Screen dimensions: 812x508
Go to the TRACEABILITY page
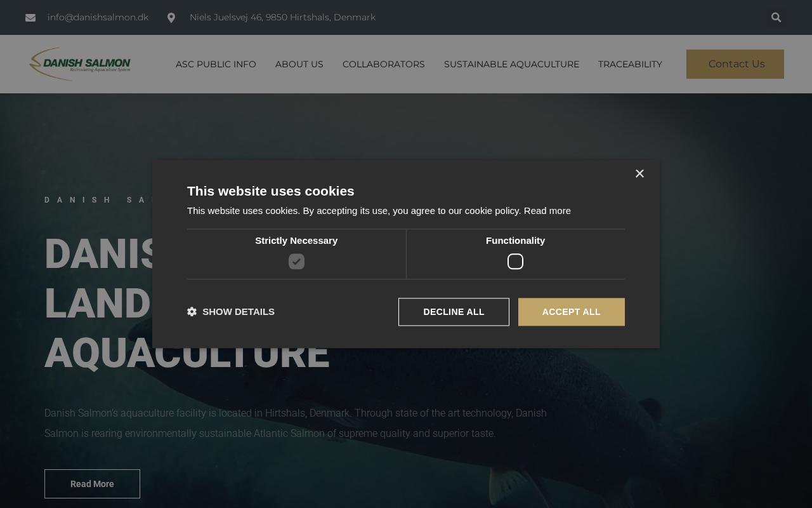[630, 64]
